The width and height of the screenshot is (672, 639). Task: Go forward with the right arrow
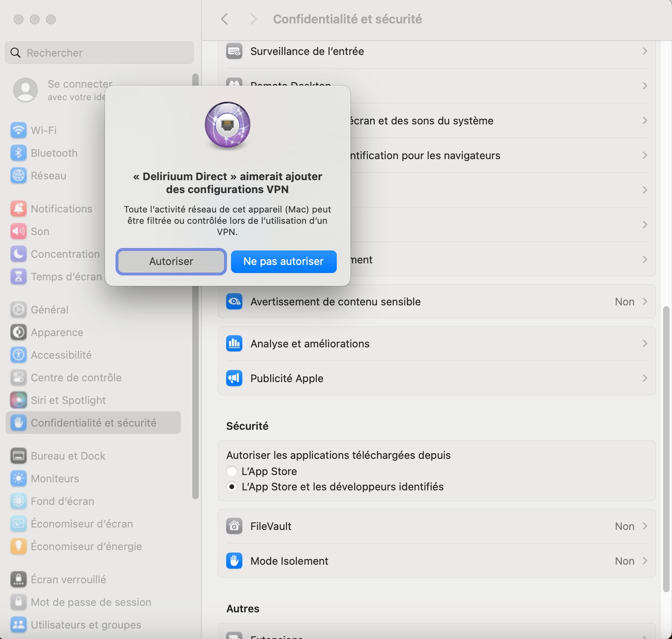(253, 19)
